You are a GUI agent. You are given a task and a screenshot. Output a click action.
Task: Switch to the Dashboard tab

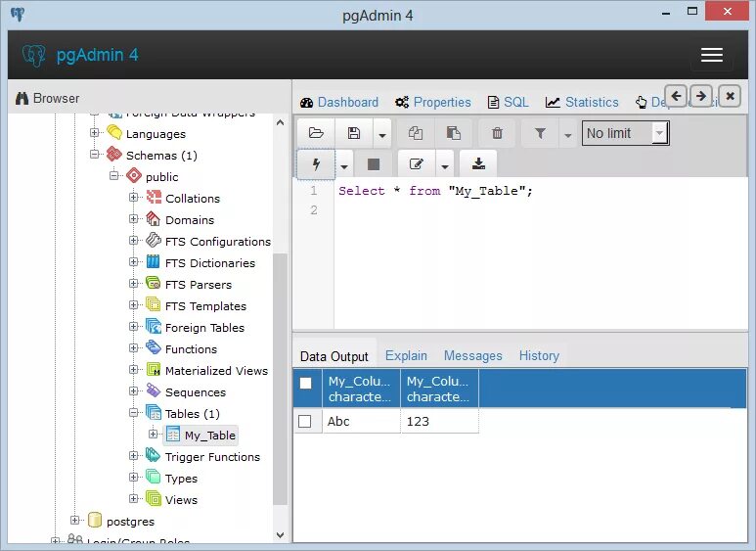click(339, 103)
